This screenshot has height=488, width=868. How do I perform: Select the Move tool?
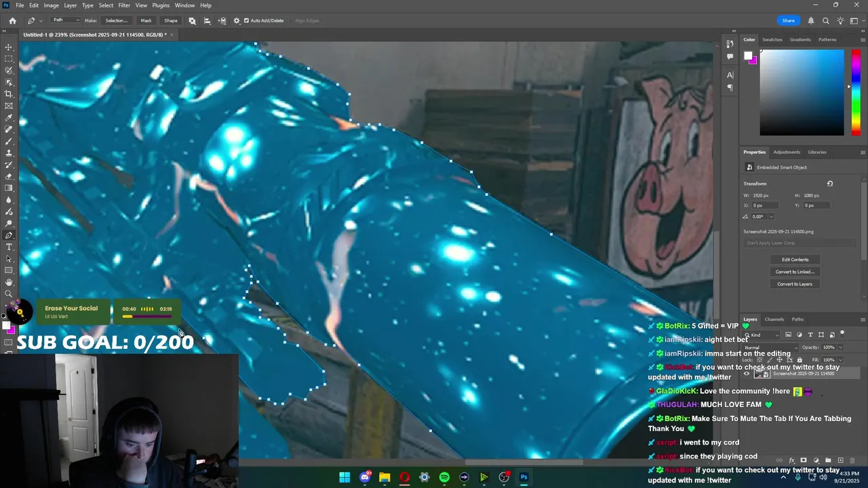click(9, 47)
